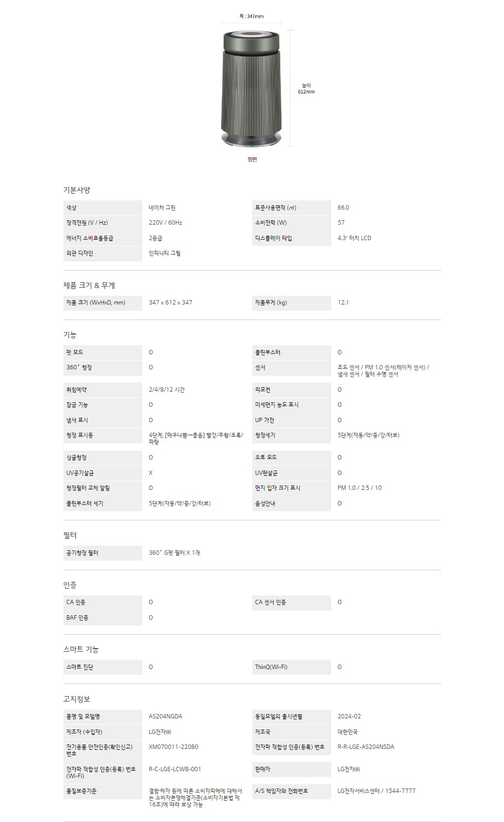Click the 360° G펫 필터 X 1개 value
The image size is (504, 822).
click(174, 553)
